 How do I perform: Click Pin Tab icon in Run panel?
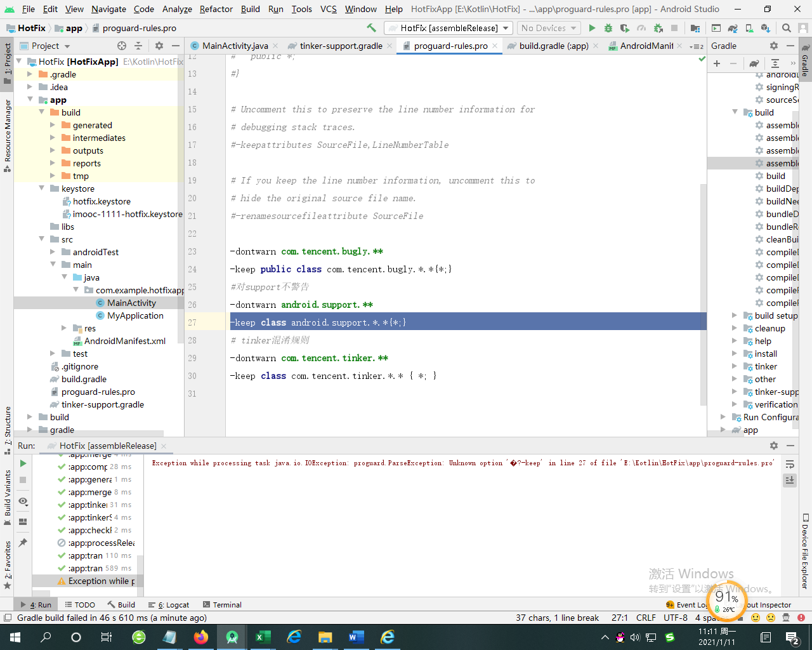pyautogui.click(x=23, y=543)
